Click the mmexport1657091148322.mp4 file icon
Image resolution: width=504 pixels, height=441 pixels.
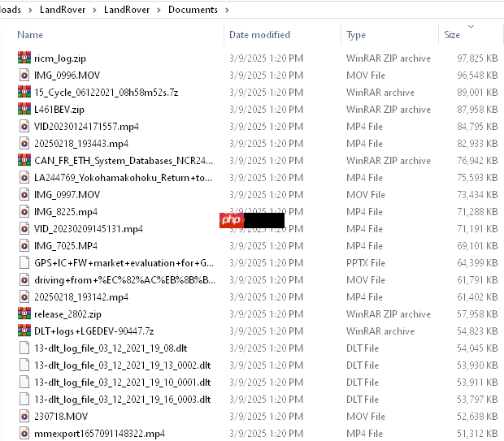coord(24,434)
